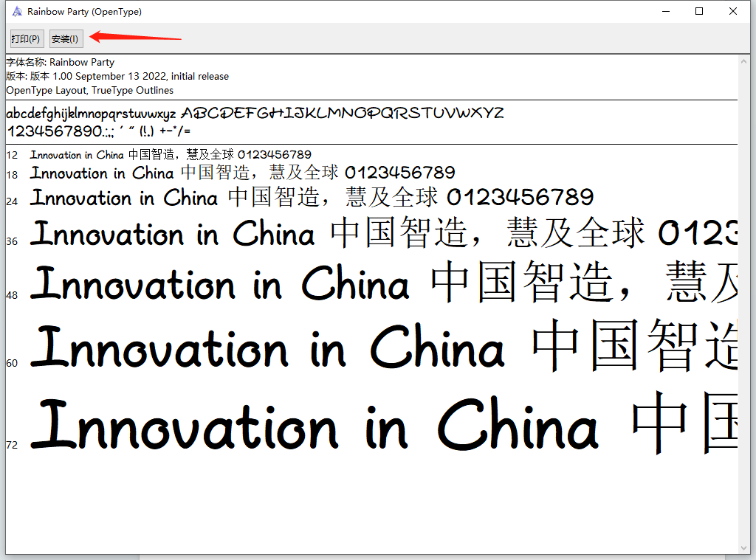Select the 12-point sample text line

point(170,155)
